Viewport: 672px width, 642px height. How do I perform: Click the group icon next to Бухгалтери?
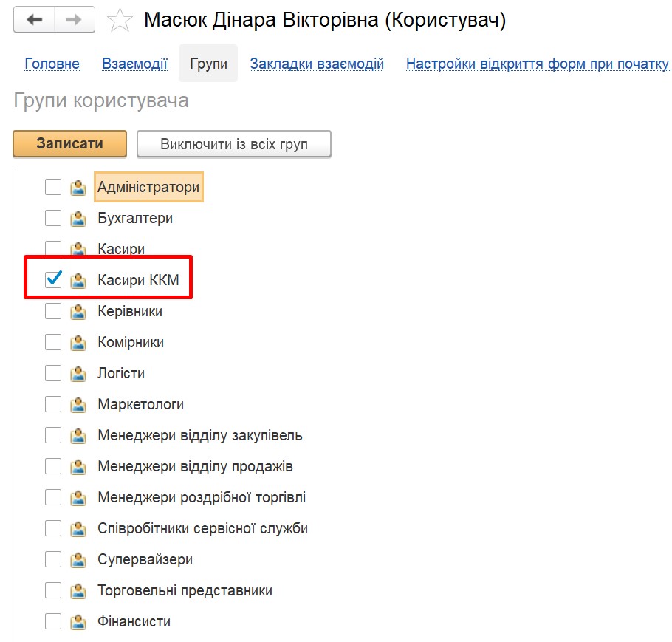click(78, 218)
